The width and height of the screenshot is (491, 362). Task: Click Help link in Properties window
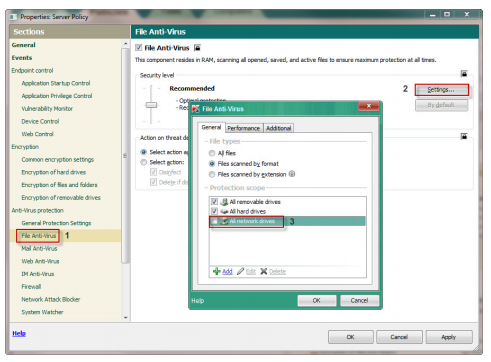(19, 333)
